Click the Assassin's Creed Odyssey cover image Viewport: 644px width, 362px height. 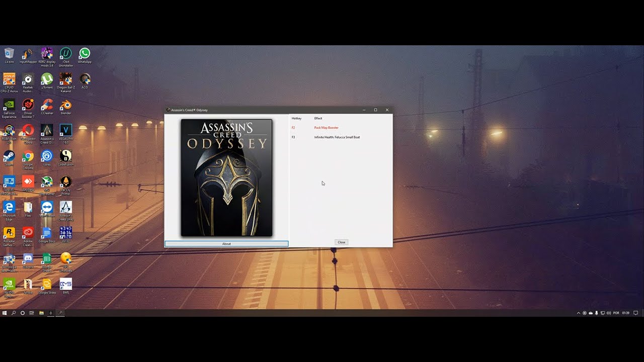[226, 177]
